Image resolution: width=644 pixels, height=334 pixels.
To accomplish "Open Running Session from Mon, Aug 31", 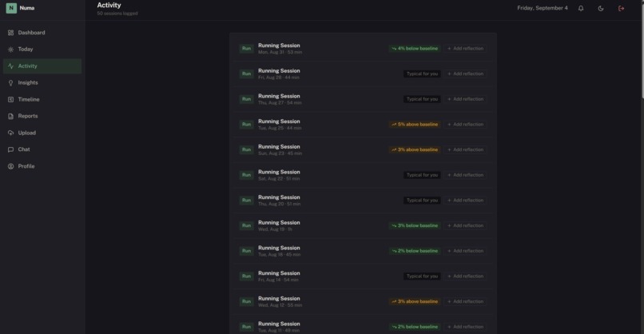I will coord(279,46).
